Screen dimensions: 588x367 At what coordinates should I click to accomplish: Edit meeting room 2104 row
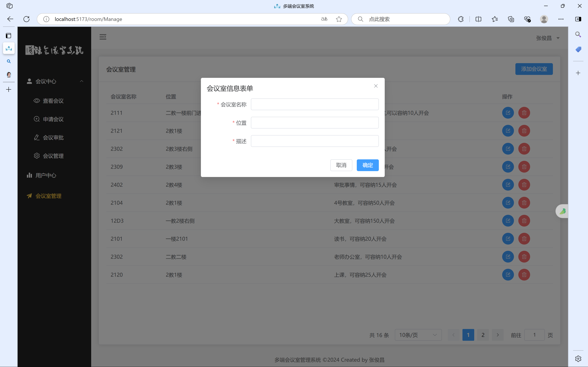(508, 203)
